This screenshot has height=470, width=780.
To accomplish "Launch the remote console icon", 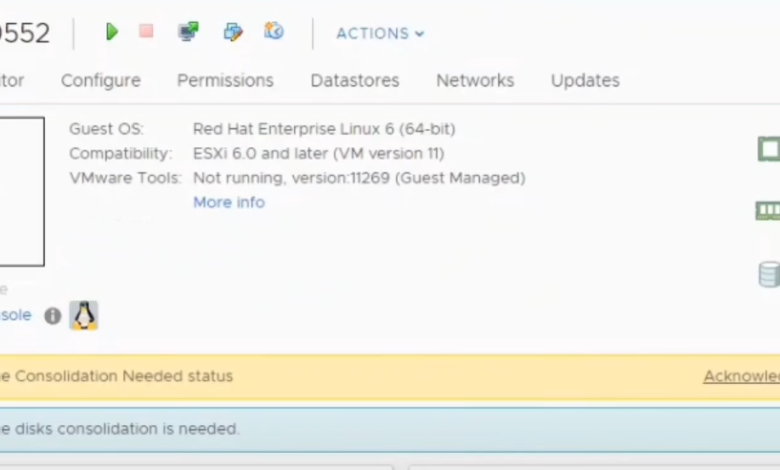I will click(x=188, y=32).
